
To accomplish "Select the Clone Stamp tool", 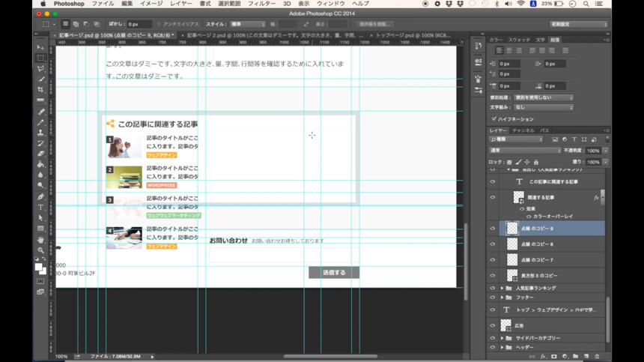I will pyautogui.click(x=40, y=133).
